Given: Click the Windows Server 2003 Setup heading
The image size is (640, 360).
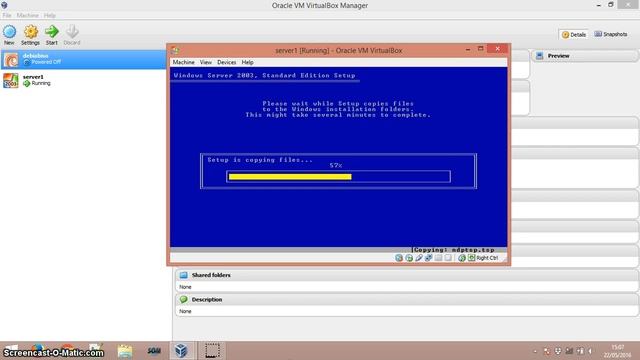Looking at the screenshot, I should pyautogui.click(x=264, y=75).
